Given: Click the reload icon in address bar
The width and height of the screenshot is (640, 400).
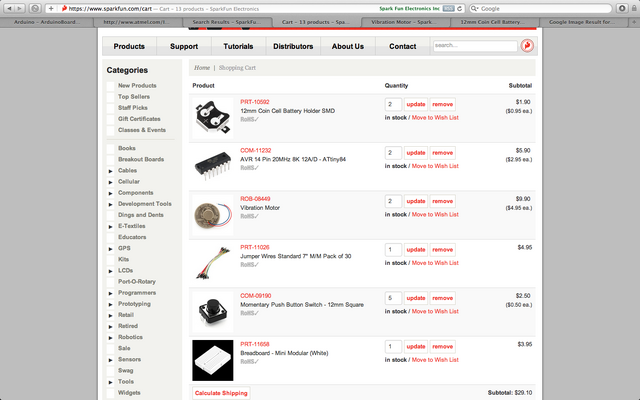Looking at the screenshot, I should coord(460,9).
